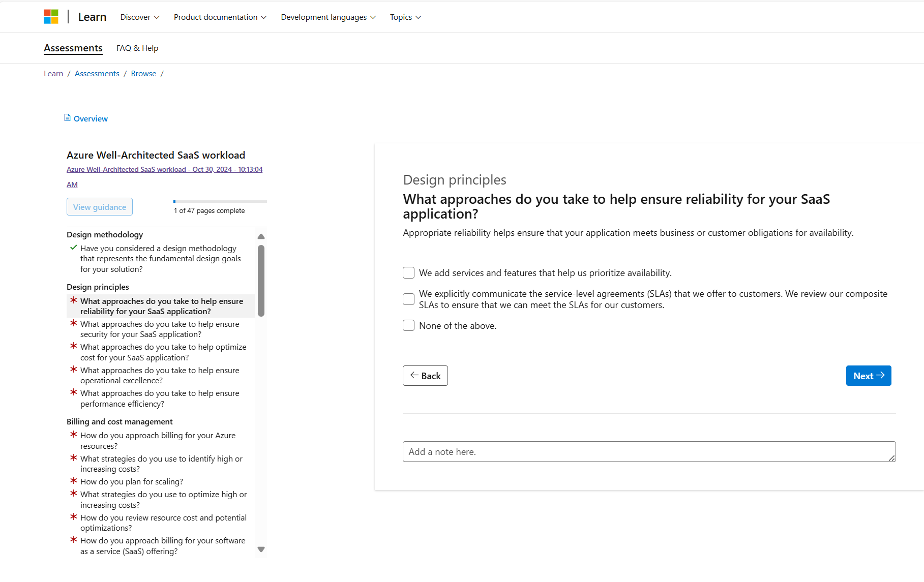
Task: Open Development languages menu
Action: click(x=328, y=17)
